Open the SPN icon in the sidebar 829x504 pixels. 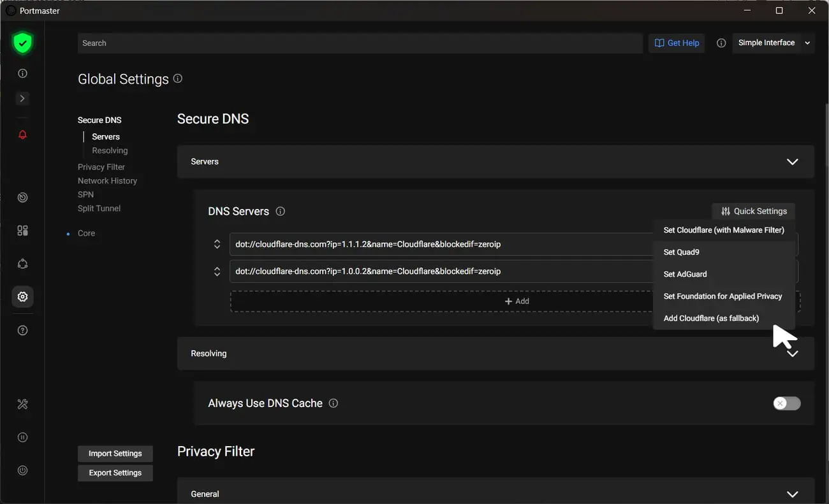22,264
